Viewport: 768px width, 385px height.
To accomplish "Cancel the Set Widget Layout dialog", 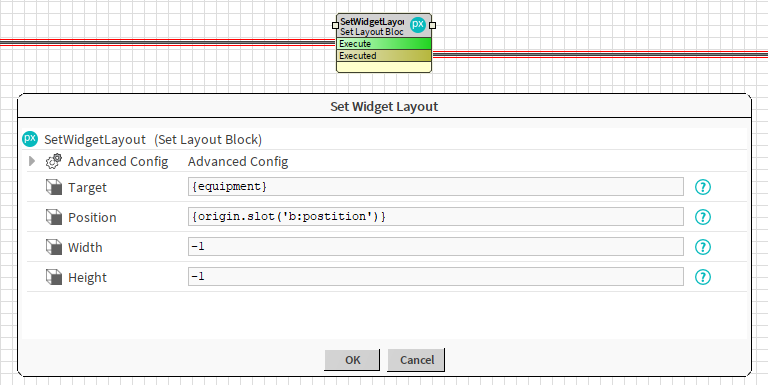I will click(416, 360).
